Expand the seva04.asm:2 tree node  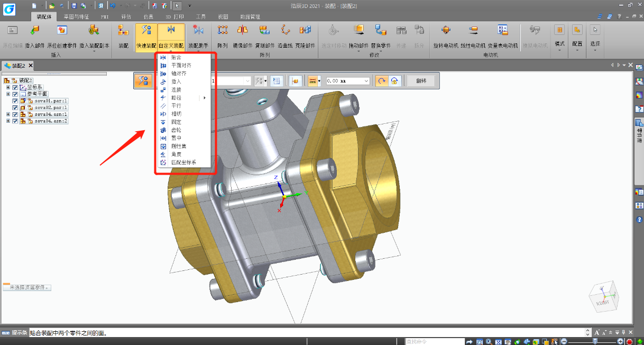[x=8, y=121]
